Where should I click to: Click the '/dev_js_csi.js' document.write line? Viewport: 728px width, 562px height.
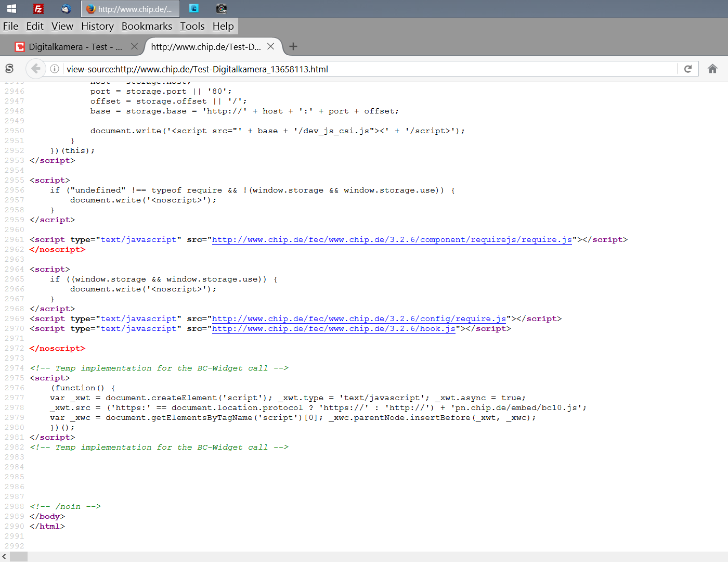[278, 131]
